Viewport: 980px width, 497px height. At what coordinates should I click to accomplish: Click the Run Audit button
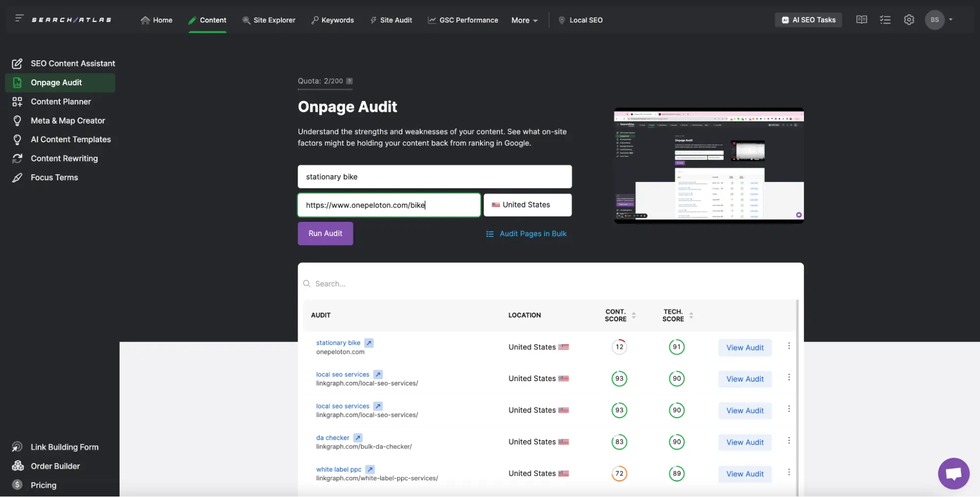pyautogui.click(x=325, y=234)
